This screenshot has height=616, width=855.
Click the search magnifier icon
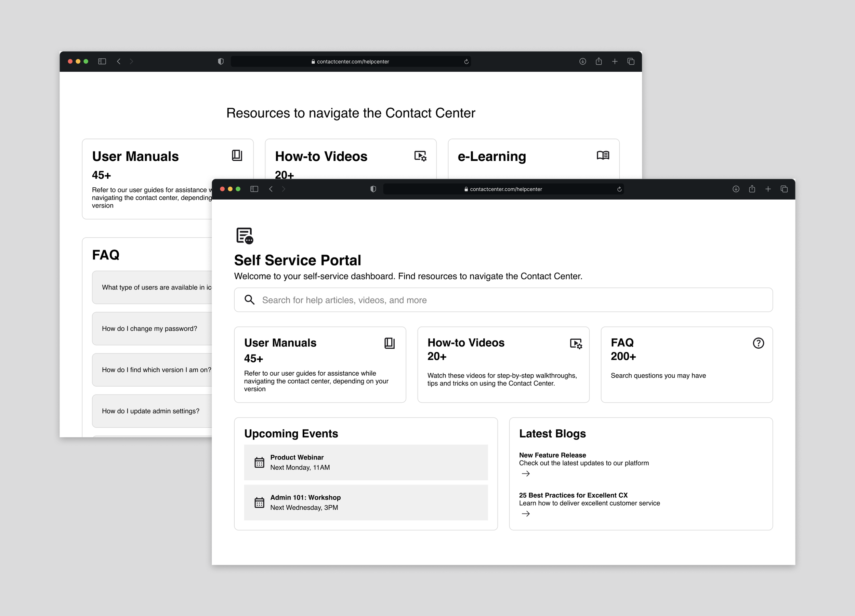pos(249,300)
